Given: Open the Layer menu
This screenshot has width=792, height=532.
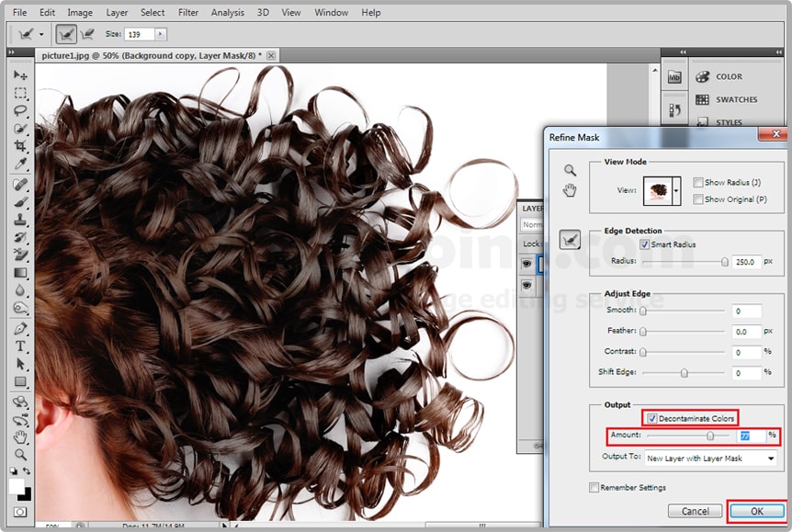Looking at the screenshot, I should point(117,13).
